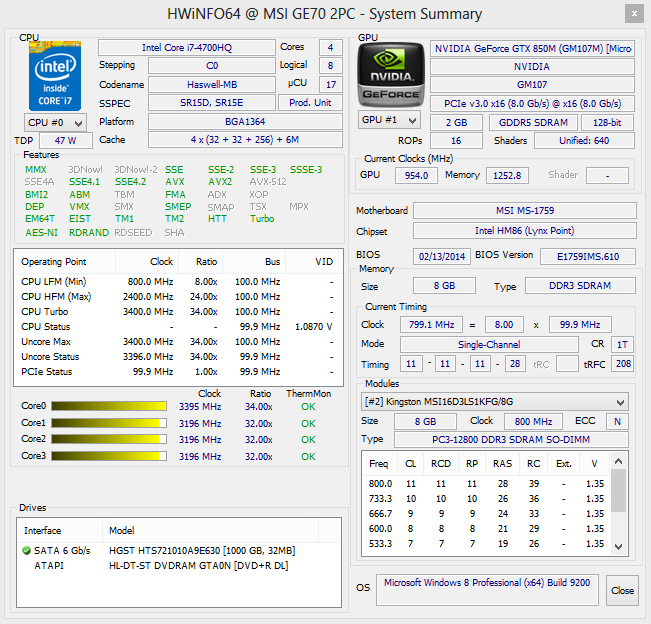Click the DDR3 SDRAM memory type field
The image size is (651, 624).
point(580,286)
